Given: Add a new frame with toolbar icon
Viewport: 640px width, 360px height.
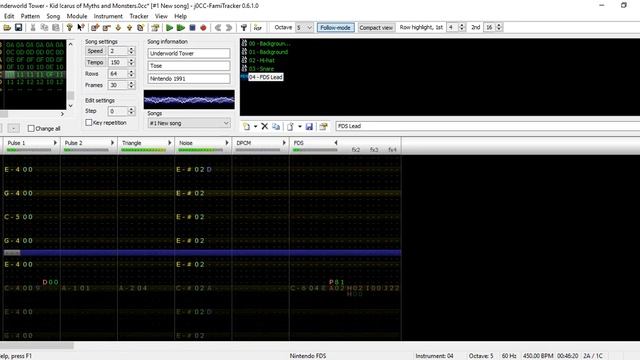Looking at the screenshot, I should [x=95, y=28].
